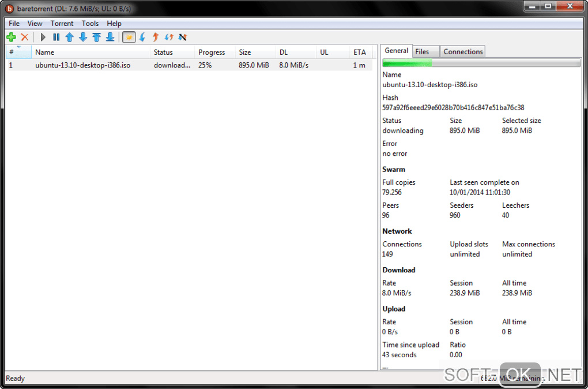588x389 pixels.
Task: Move torrent to bottom of queue icon
Action: pyautogui.click(x=110, y=37)
